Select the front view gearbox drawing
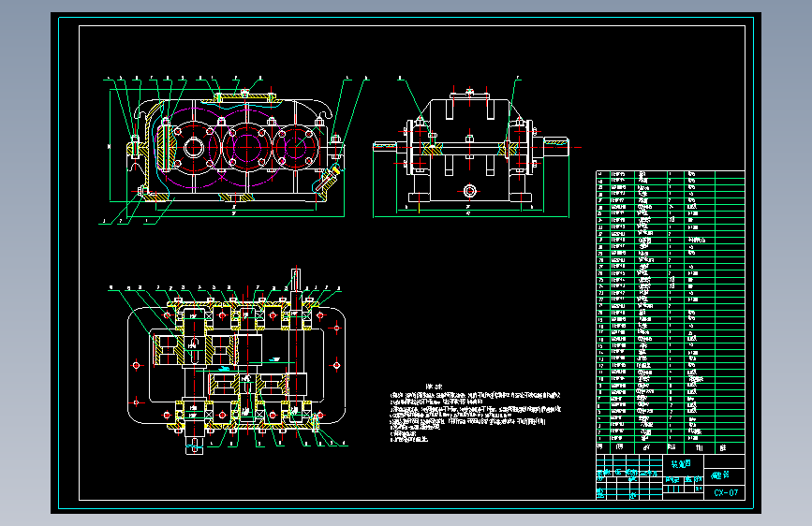 click(x=234, y=152)
